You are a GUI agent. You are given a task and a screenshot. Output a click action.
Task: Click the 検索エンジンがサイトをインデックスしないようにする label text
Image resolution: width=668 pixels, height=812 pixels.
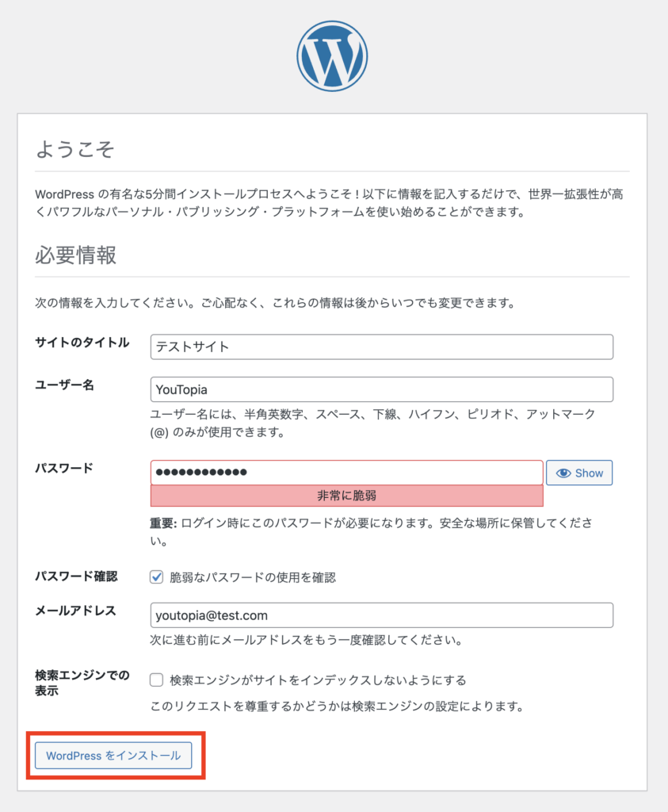pyautogui.click(x=319, y=680)
